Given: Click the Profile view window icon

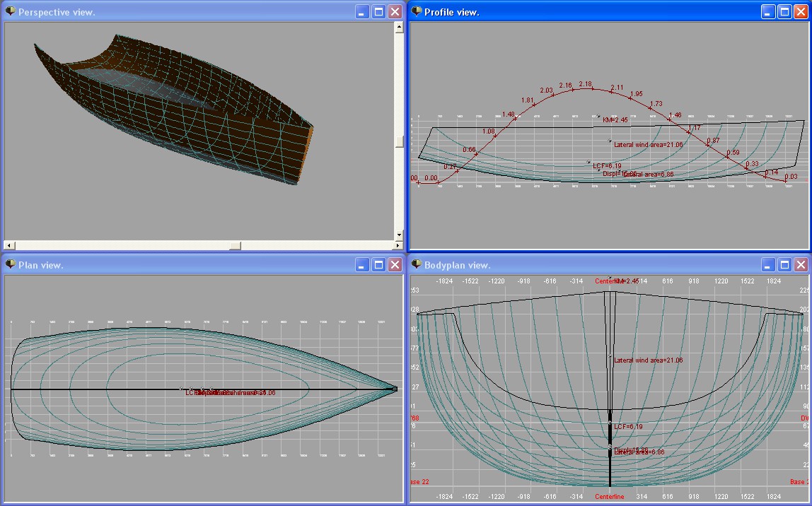Looking at the screenshot, I should click(416, 11).
